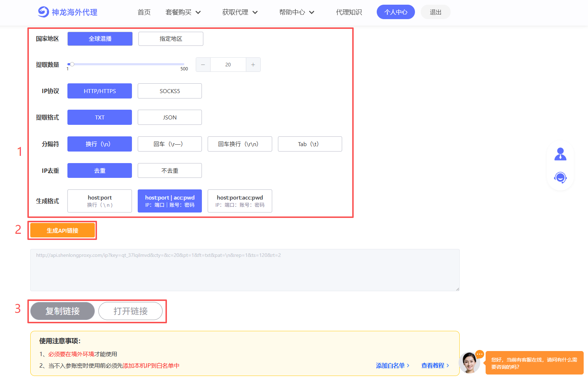588x381 pixels.
Task: Click the 复制链接 button
Action: click(x=62, y=311)
